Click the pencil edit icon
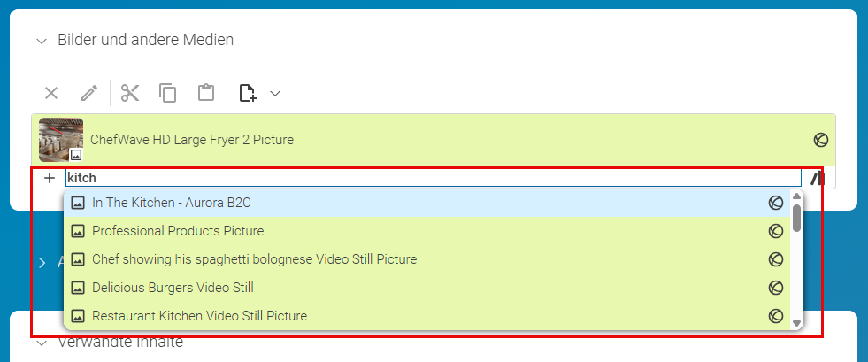The height and width of the screenshot is (362, 868). pos(89,93)
